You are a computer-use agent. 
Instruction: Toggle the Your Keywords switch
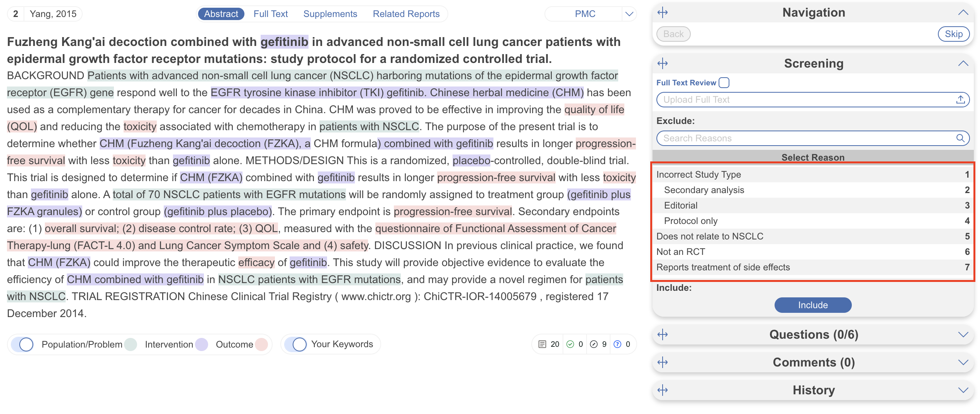pos(296,344)
